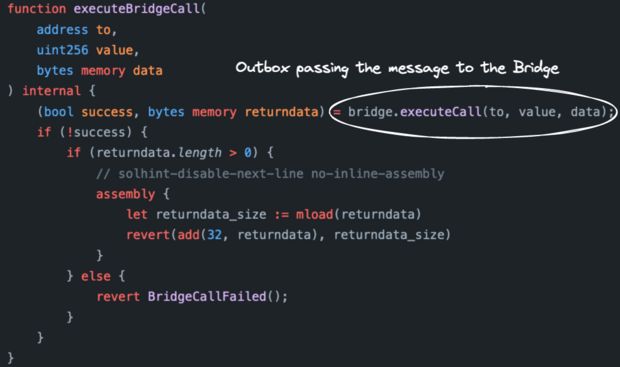Click the 'internal' visibility keyword
The height and width of the screenshot is (367, 620).
pyautogui.click(x=51, y=91)
